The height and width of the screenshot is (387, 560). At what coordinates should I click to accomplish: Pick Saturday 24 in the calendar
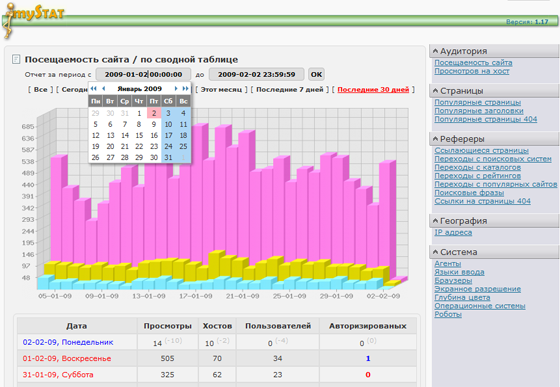pyautogui.click(x=168, y=146)
